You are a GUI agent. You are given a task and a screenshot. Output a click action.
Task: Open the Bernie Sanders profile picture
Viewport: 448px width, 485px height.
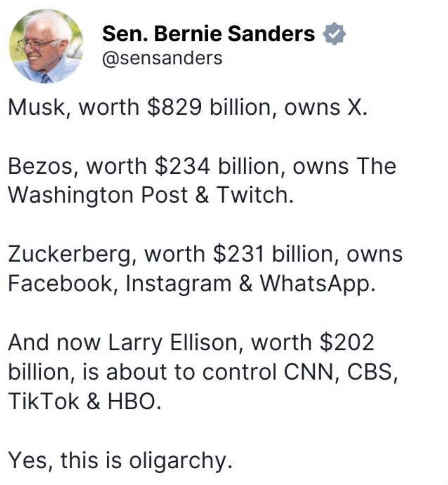46,46
